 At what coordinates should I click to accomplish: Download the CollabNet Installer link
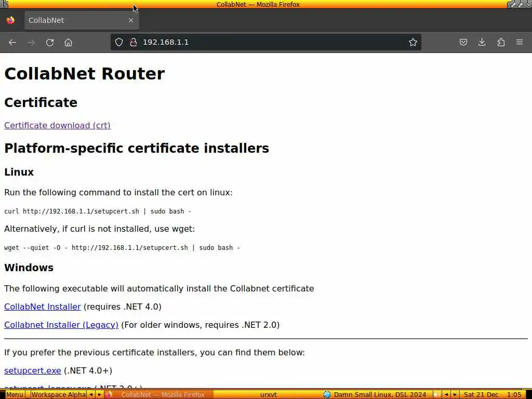43,307
